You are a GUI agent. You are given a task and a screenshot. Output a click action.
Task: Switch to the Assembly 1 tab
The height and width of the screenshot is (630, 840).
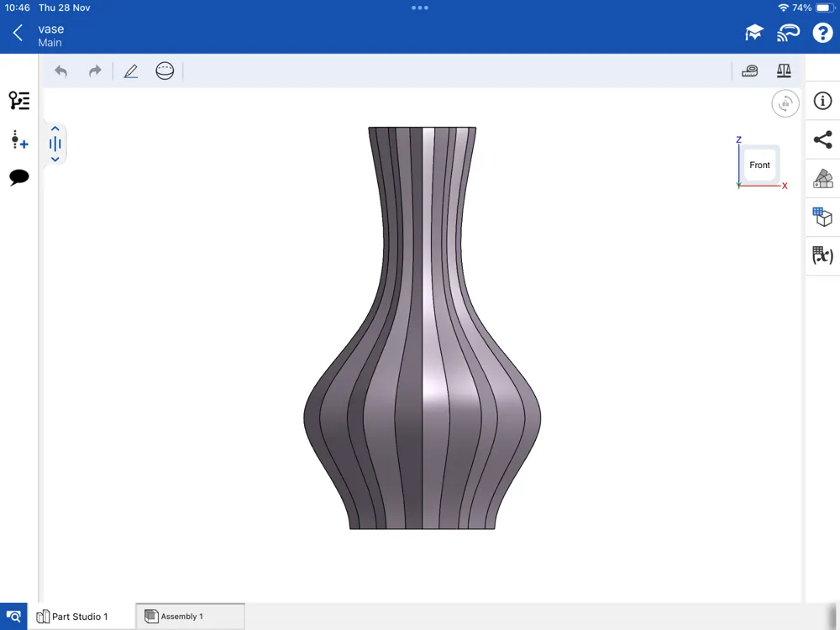point(190,616)
